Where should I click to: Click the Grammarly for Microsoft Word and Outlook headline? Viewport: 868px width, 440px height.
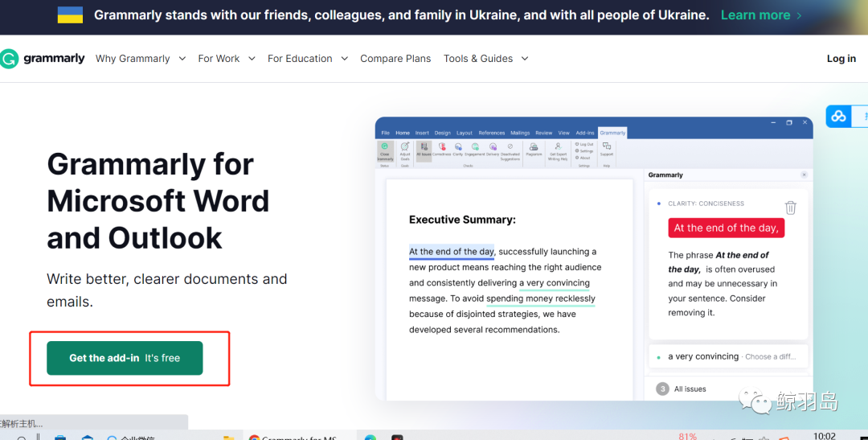(x=158, y=200)
